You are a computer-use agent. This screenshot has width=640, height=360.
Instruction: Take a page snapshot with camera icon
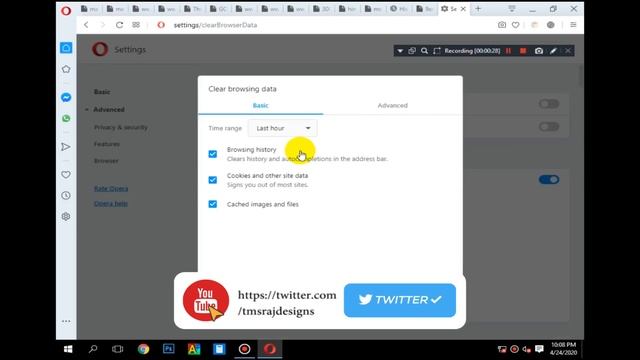click(502, 25)
